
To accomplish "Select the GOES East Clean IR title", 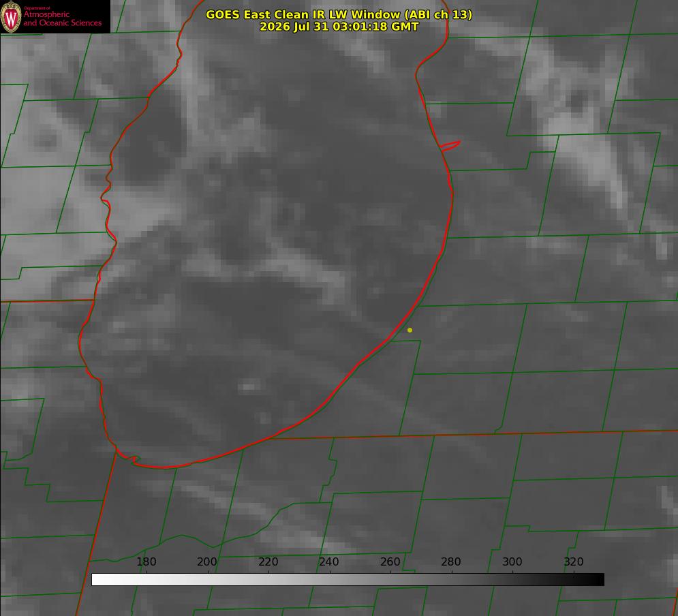I will (339, 14).
